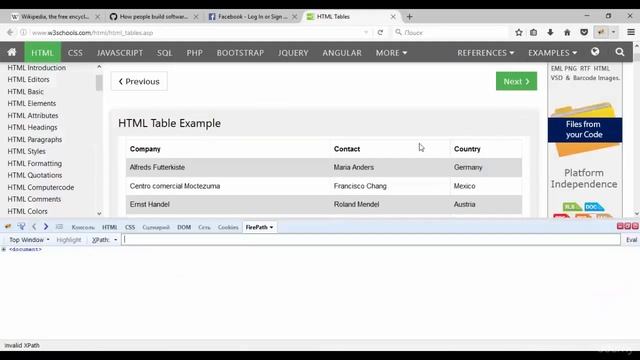This screenshot has height=360, width=640.
Task: Expand the <document> tree node
Action: click(4, 249)
